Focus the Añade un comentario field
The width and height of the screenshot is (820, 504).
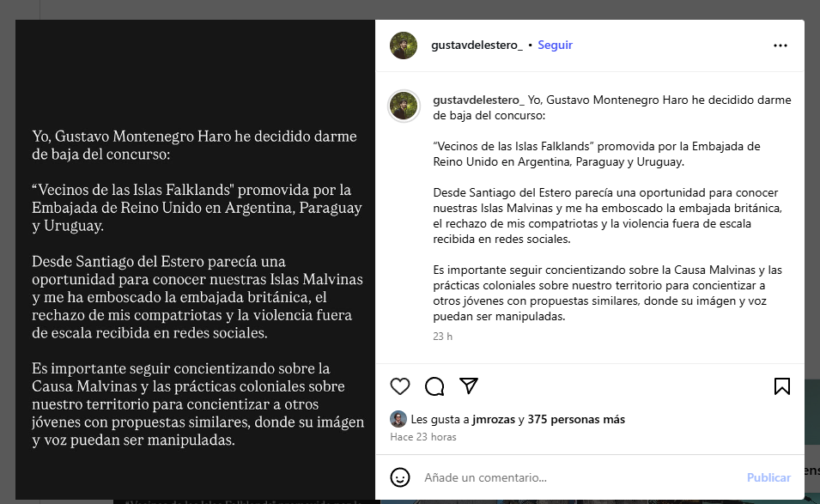580,477
